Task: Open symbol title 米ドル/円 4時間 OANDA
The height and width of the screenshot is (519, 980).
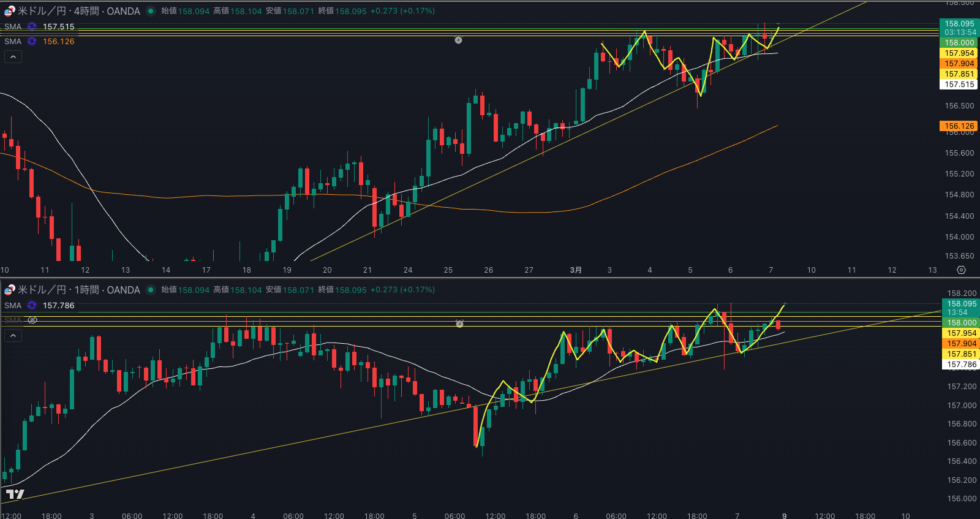Action: click(79, 11)
